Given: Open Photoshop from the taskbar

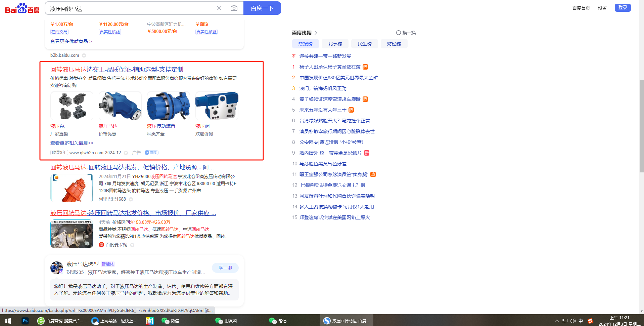Looking at the screenshot, I should [x=25, y=321].
